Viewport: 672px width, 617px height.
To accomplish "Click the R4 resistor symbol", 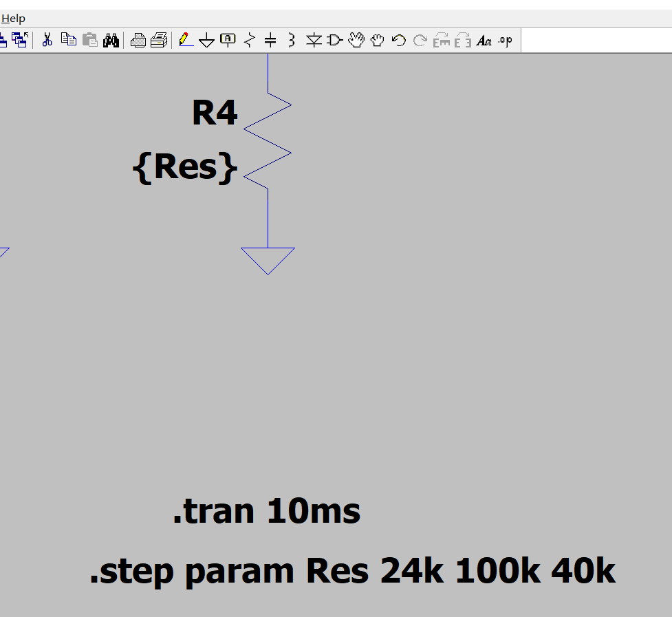I will pyautogui.click(x=268, y=144).
